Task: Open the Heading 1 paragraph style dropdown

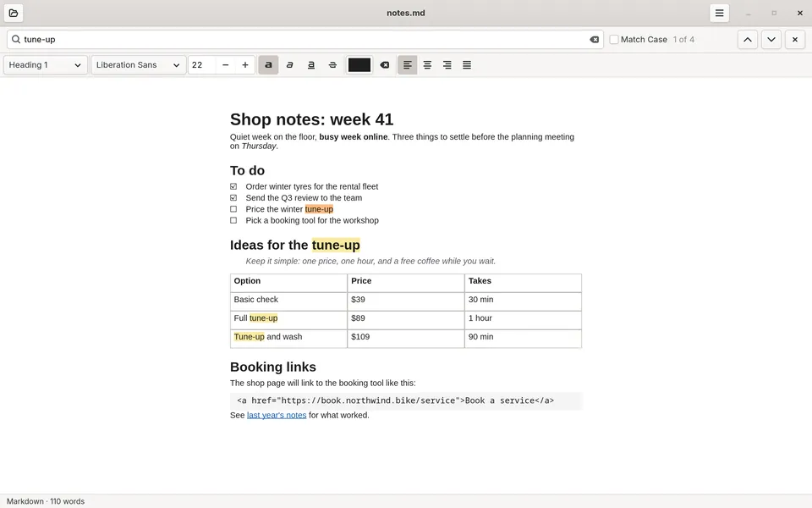Action: (x=45, y=65)
